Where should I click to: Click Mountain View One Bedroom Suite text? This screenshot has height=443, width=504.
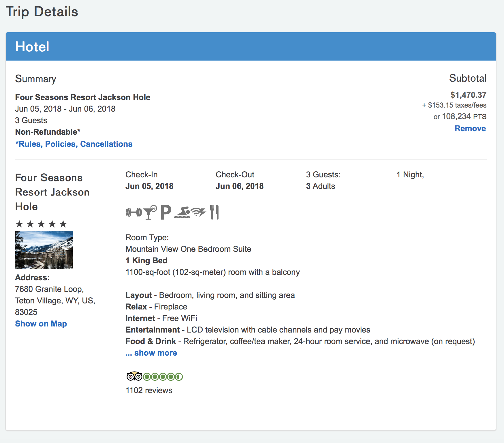[x=188, y=249]
